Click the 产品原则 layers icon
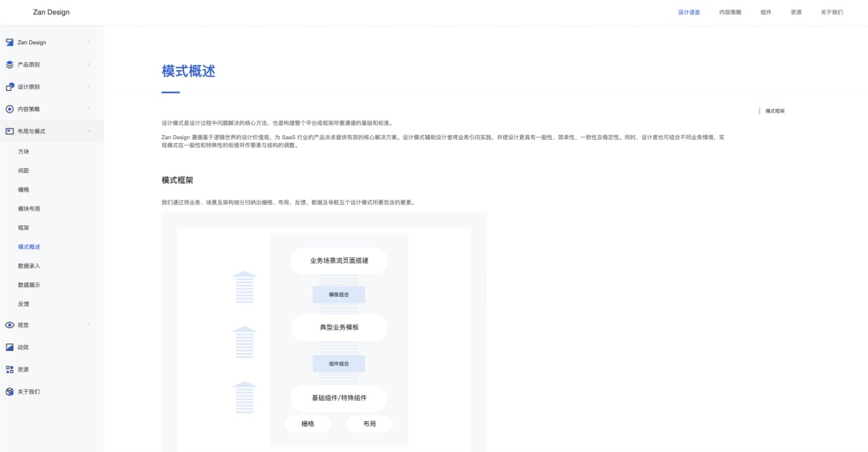Viewport: 868px width, 452px height. [x=10, y=64]
